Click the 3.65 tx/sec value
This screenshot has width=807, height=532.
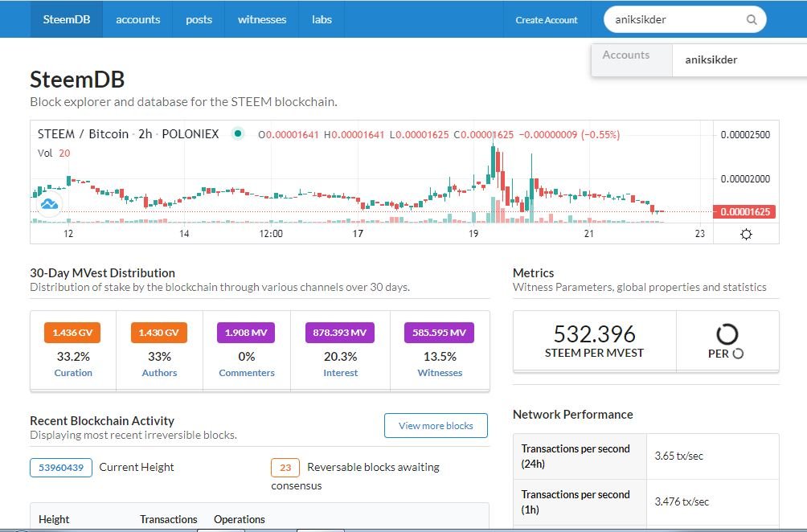click(679, 456)
